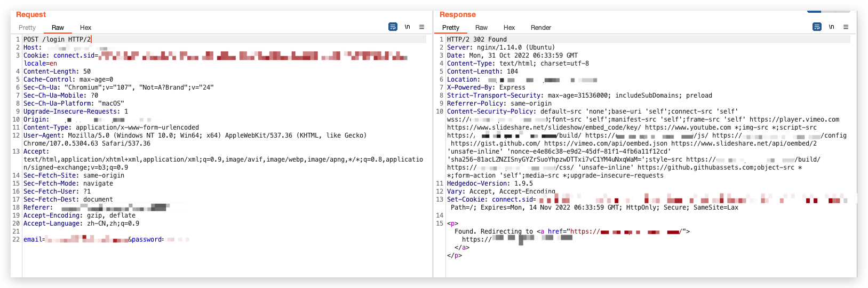The height and width of the screenshot is (288, 868).
Task: Click the "Server: nginx/1.14.0 (Ubuntu)" header
Action: pos(501,47)
